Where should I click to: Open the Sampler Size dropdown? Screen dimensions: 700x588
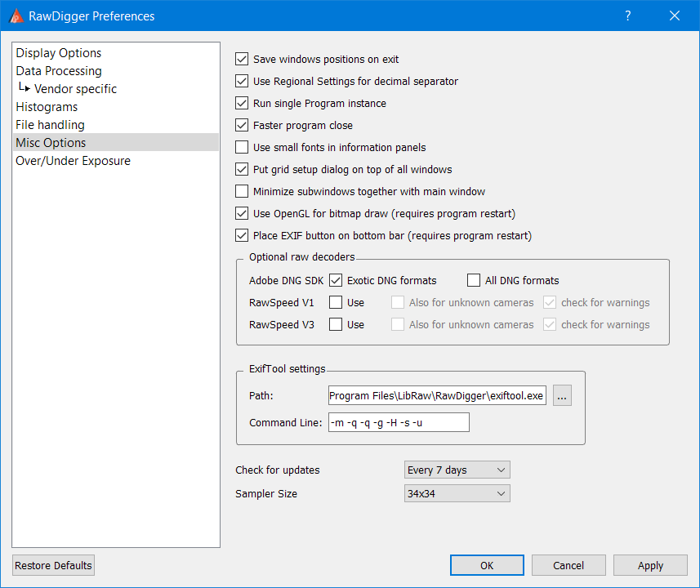pos(457,493)
